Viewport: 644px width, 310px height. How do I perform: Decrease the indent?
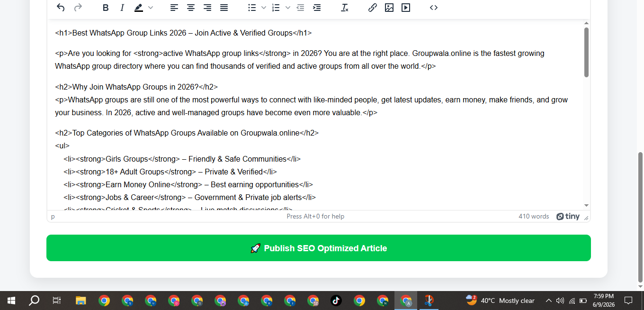pyautogui.click(x=300, y=8)
